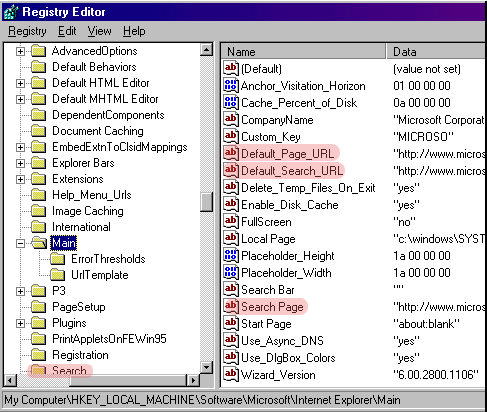Select the open Main folder icon
The height and width of the screenshot is (412, 487).
39,243
